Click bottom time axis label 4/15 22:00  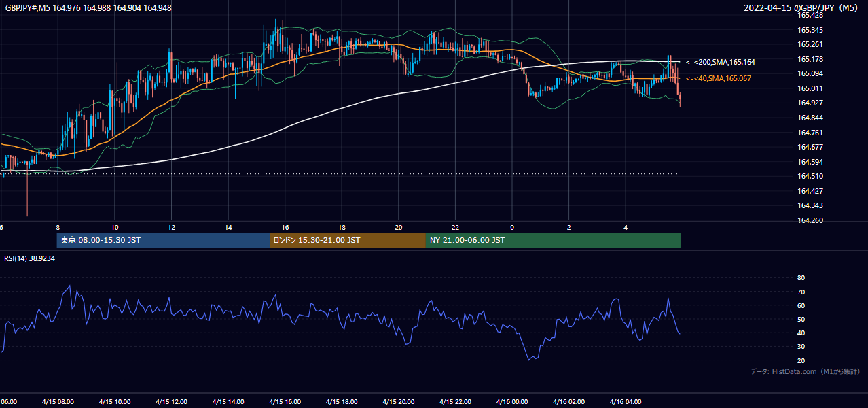click(x=455, y=401)
